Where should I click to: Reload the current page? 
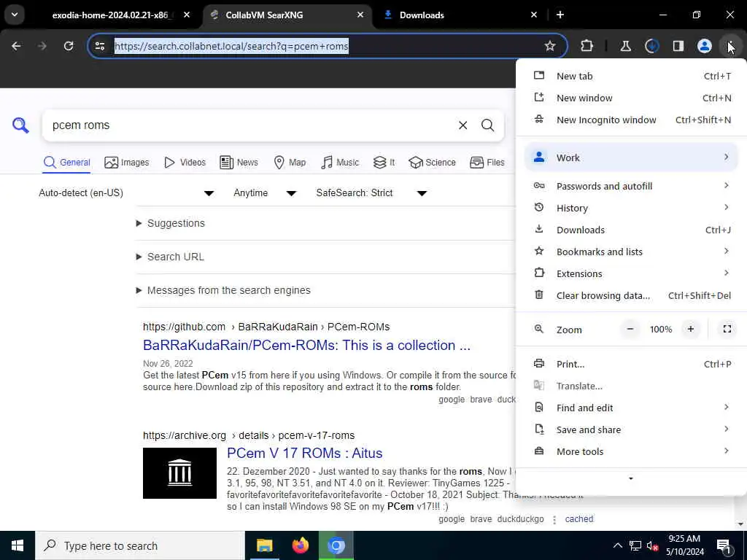(x=69, y=46)
